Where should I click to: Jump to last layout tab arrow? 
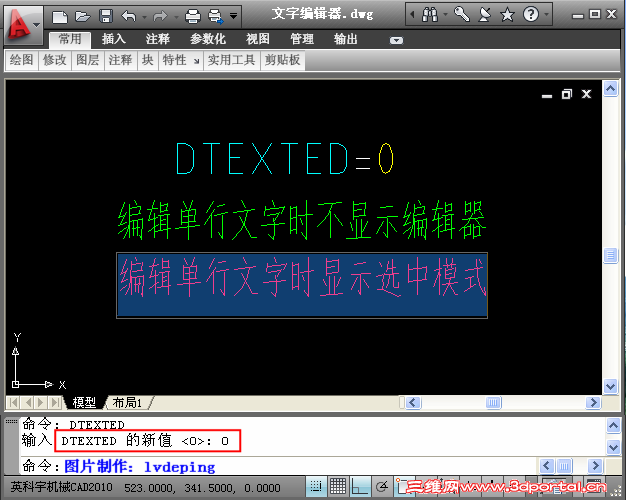[55, 403]
